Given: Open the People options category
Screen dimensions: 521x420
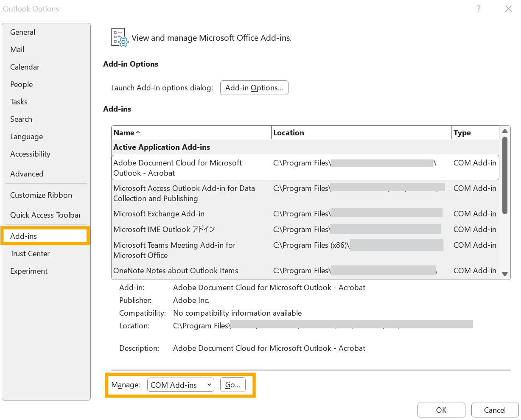Looking at the screenshot, I should tap(46, 84).
